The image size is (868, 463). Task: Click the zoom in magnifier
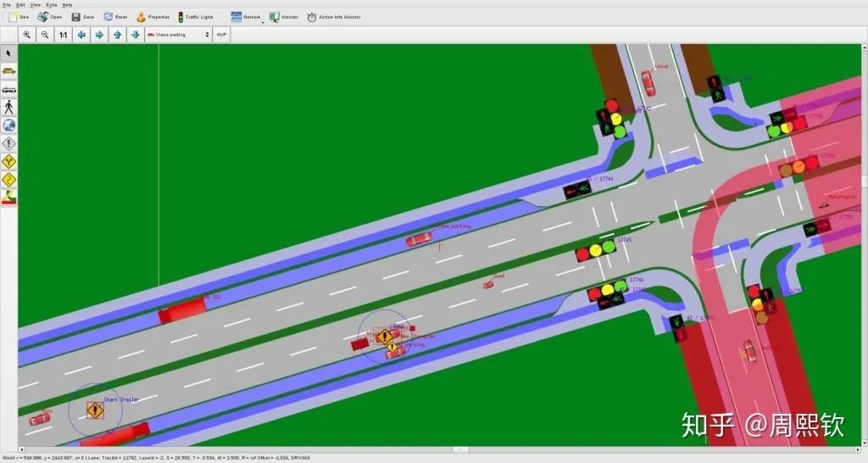[x=27, y=35]
